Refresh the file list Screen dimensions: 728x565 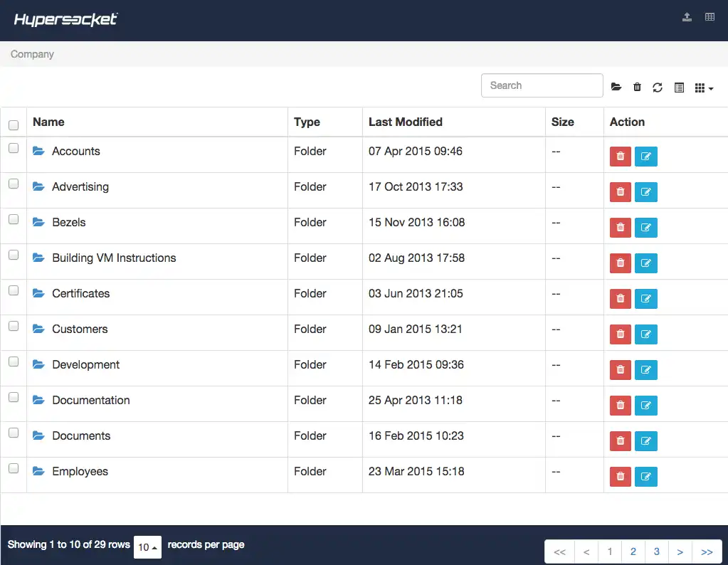(x=657, y=88)
